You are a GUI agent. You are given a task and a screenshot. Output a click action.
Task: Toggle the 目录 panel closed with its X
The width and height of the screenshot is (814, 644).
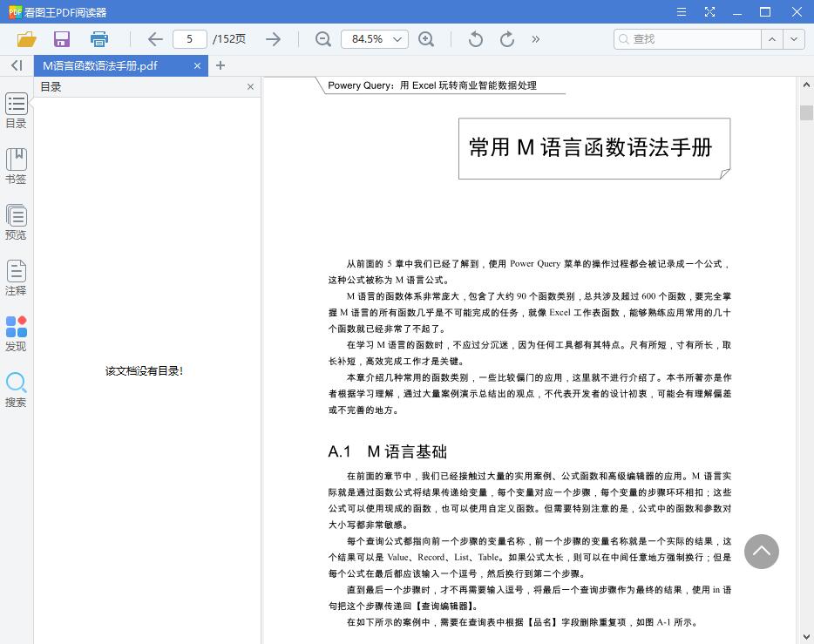250,86
